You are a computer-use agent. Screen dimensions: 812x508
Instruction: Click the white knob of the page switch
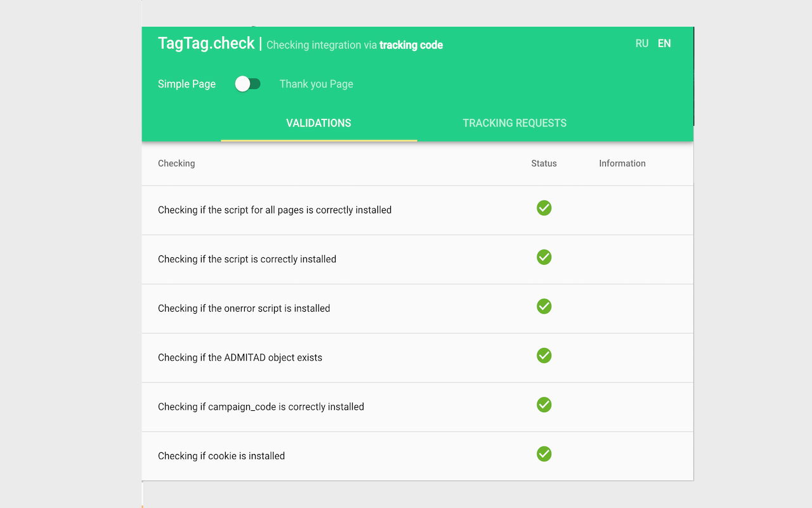242,83
